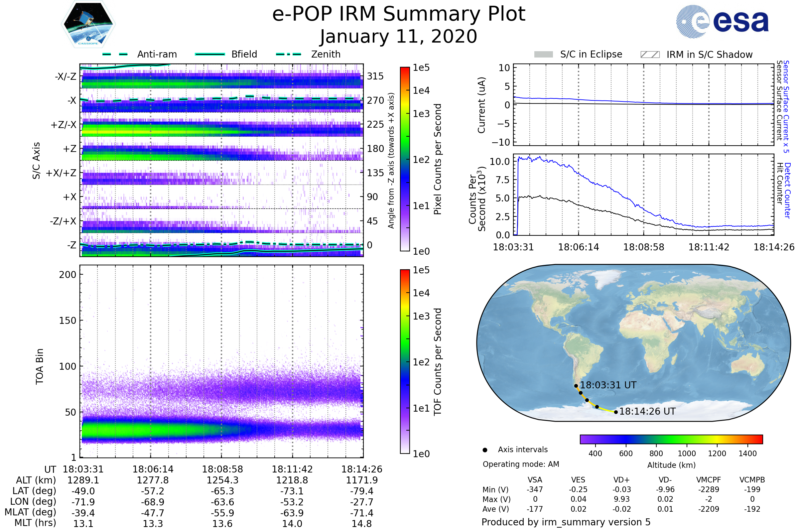This screenshot has width=798, height=532.
Task: Click the Produced by irm_summary version 5 text
Action: click(x=566, y=522)
